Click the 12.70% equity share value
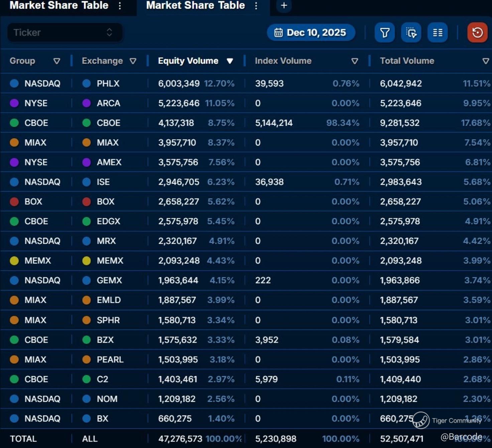Viewport: 492px width, 448px height. (x=219, y=84)
